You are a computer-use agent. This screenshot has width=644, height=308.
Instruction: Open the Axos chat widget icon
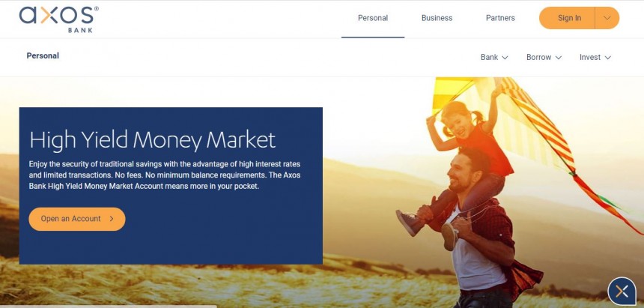[x=622, y=292]
